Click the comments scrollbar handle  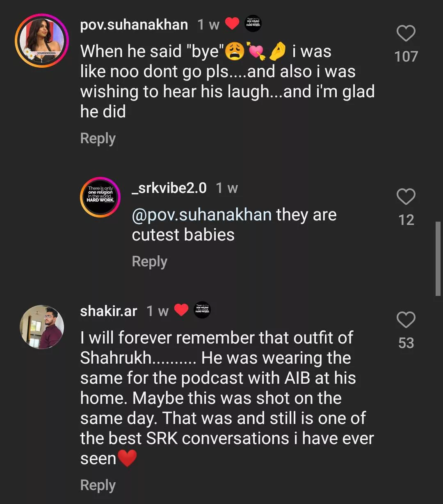click(x=438, y=259)
